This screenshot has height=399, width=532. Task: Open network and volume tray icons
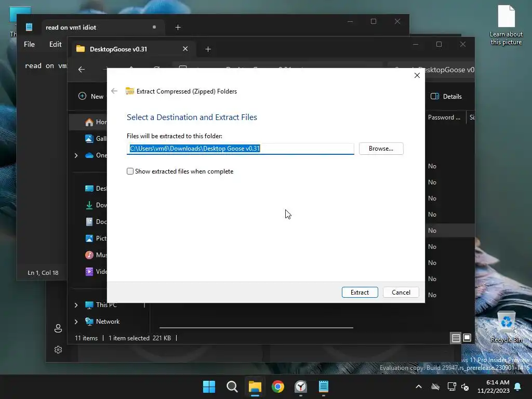coord(458,387)
